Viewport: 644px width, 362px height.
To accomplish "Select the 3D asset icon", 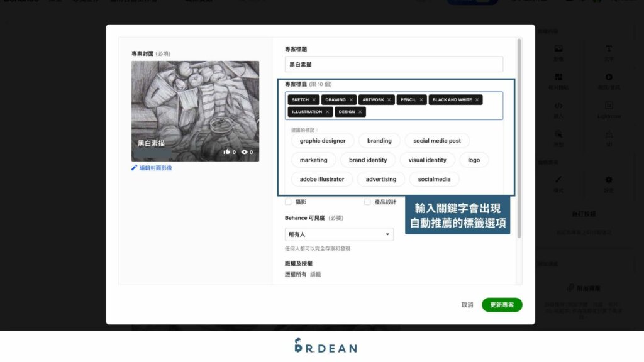I will pyautogui.click(x=608, y=134).
